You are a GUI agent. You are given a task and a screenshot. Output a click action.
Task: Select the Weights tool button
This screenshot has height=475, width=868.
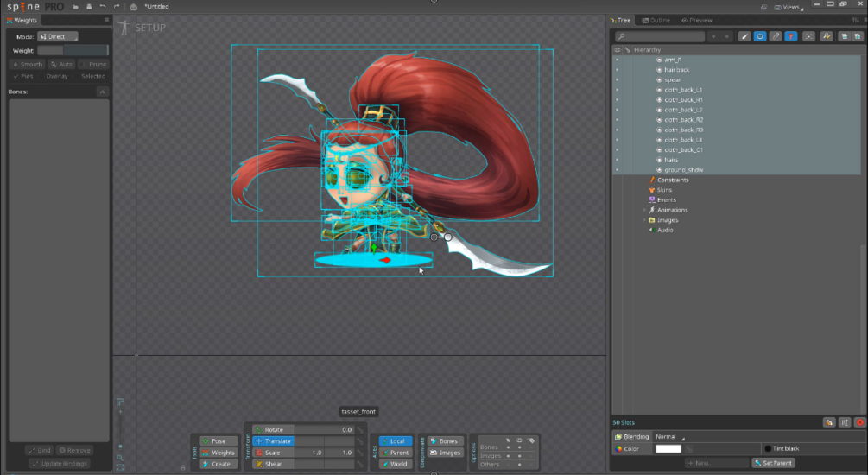point(219,453)
